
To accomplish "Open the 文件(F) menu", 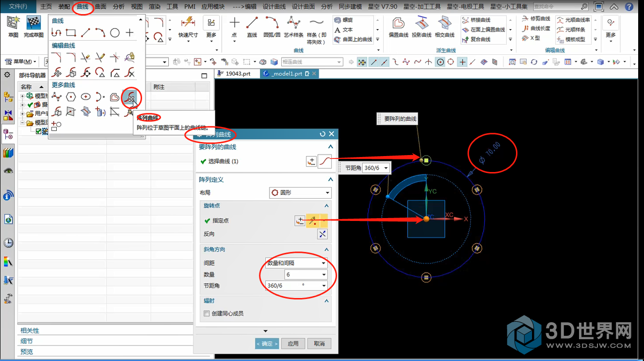I will 18,7.
